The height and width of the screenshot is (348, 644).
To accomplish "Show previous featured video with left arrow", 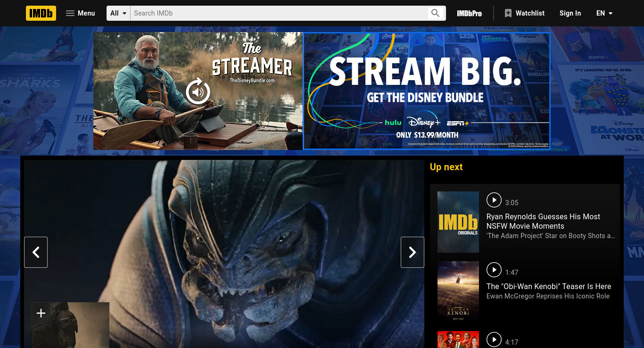I will click(x=36, y=252).
